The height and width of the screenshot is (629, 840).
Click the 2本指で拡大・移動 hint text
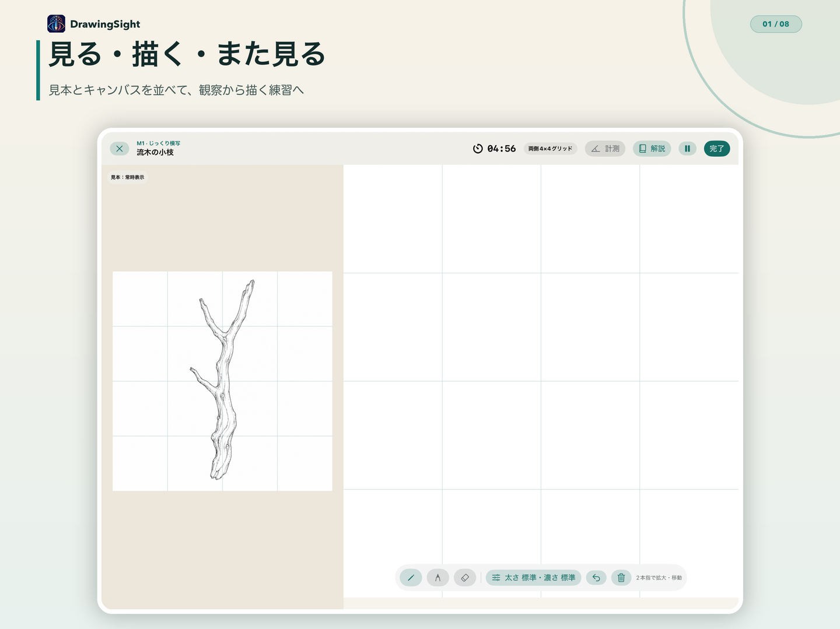click(x=659, y=578)
